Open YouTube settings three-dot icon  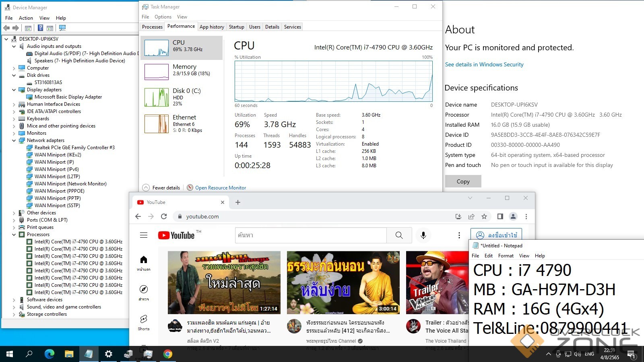[x=459, y=235]
